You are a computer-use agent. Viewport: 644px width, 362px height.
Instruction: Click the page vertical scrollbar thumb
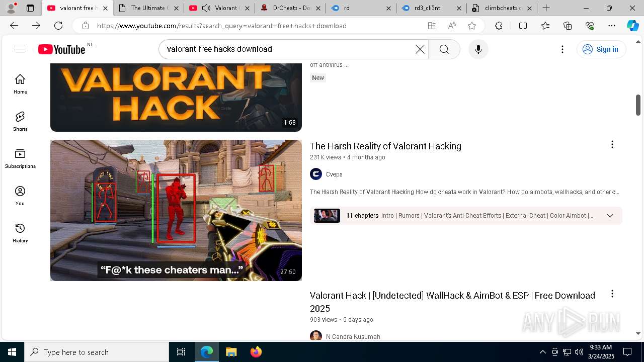click(x=638, y=105)
